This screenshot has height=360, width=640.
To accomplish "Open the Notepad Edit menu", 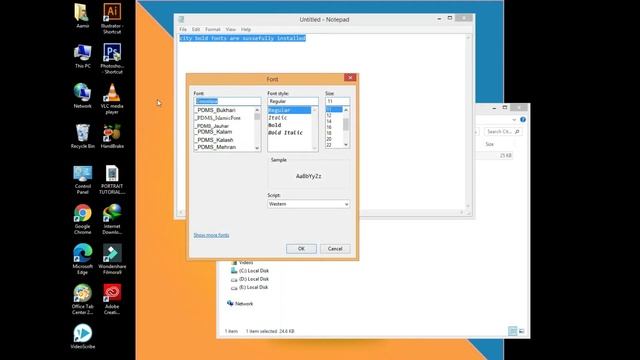I will (x=196, y=29).
